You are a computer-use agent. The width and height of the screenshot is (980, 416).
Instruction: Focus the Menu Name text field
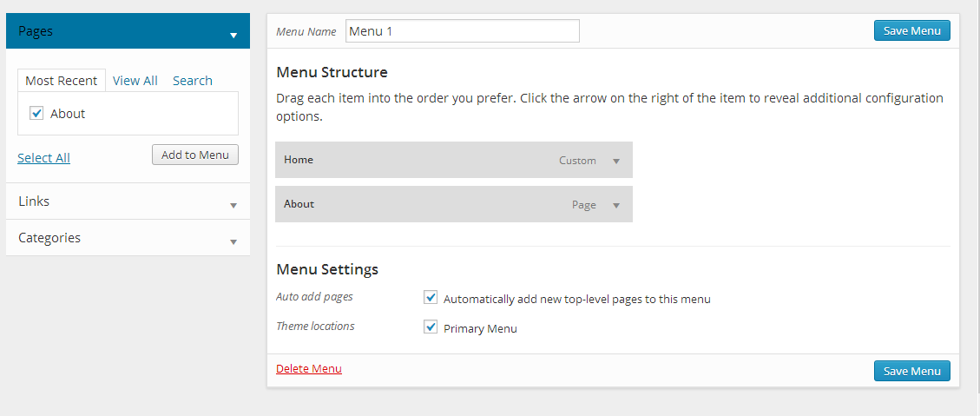(463, 31)
